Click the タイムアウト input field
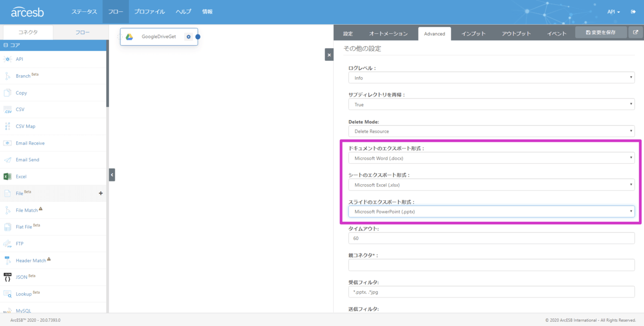Viewport: 644px width, 326px height. pyautogui.click(x=491, y=238)
